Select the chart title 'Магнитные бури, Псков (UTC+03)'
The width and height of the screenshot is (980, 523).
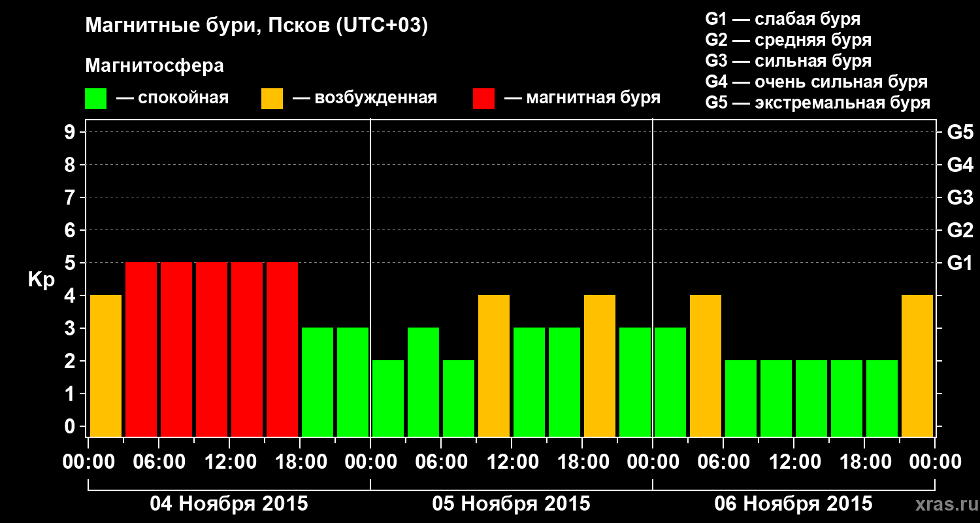[257, 27]
